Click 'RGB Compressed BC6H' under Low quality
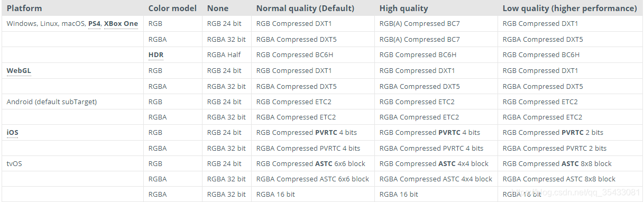The image size is (644, 202). [x=541, y=55]
